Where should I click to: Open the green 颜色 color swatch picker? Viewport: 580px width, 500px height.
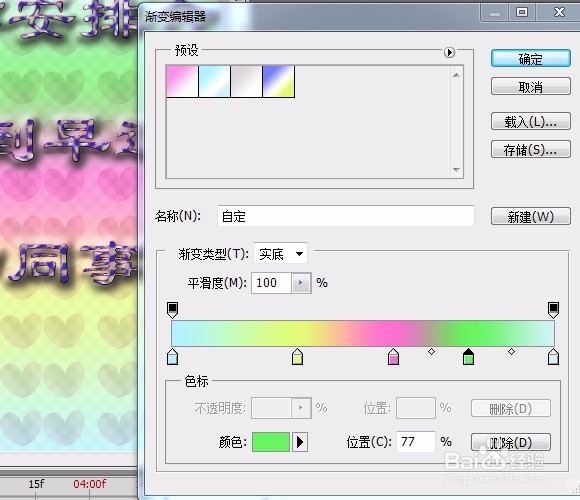coord(271,442)
